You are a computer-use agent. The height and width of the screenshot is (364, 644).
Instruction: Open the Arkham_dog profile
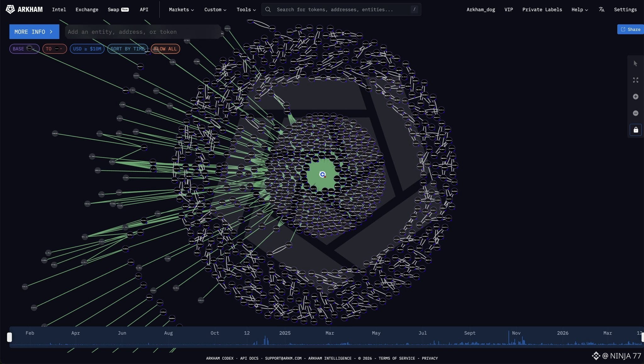(x=481, y=9)
